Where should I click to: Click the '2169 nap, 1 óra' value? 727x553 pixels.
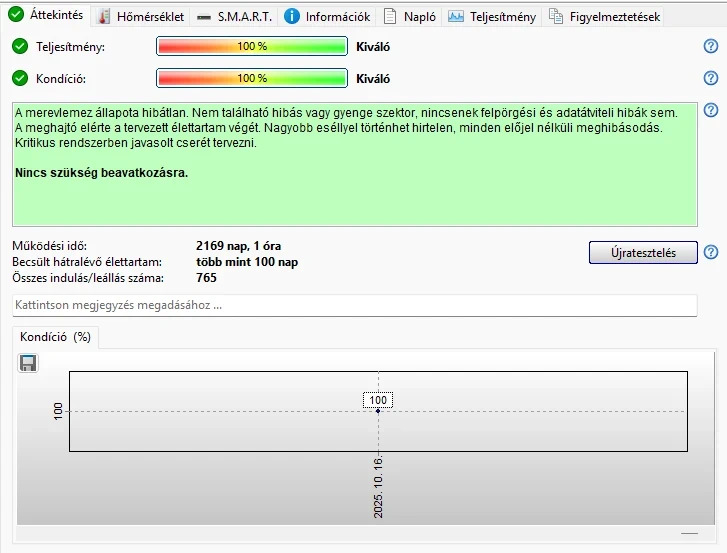coord(238,246)
